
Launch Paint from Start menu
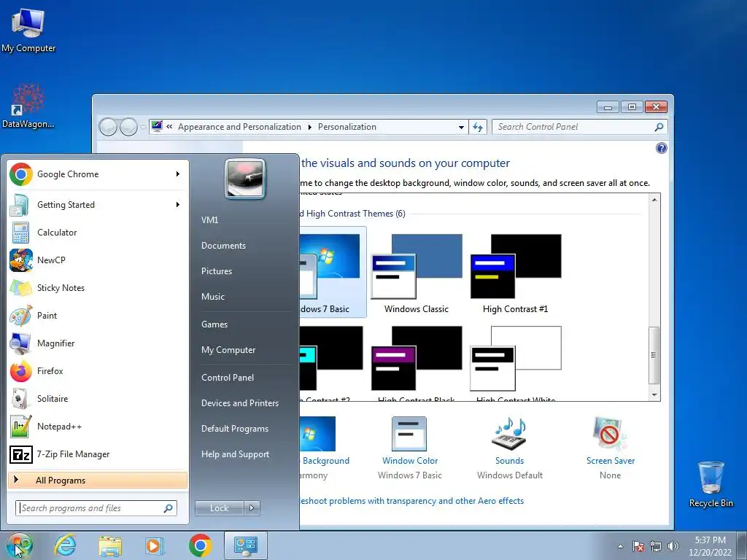point(98,315)
